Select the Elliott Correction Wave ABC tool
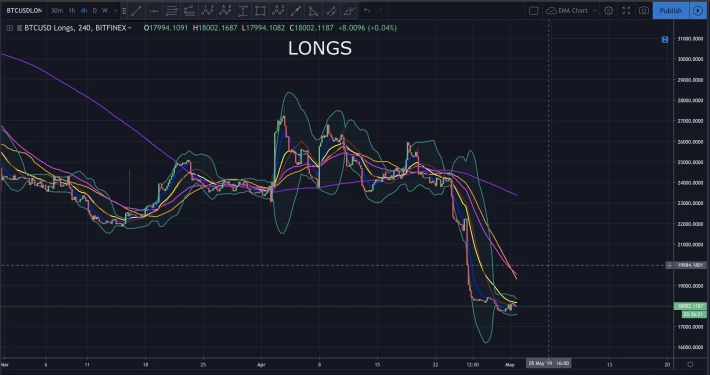710x375 pixels. tap(278, 11)
